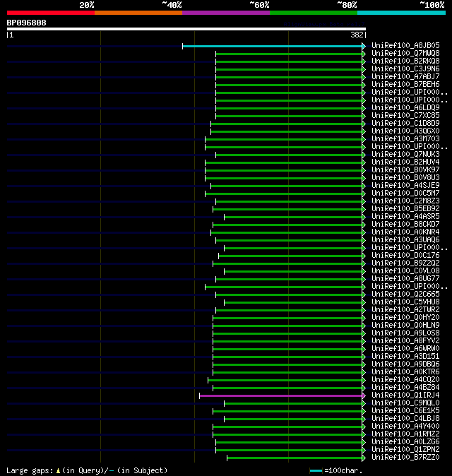Select label UniRef100_Q7NUK3
The width and height of the screenshot is (452, 476).
coord(405,154)
